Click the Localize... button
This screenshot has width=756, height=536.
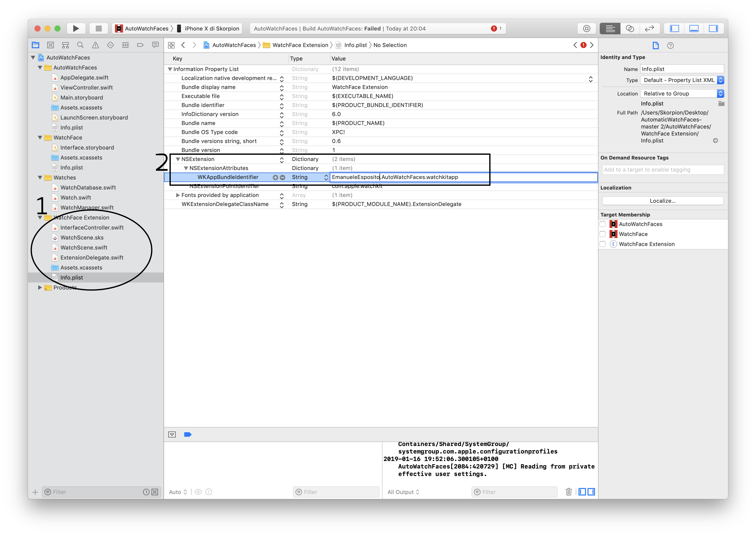(662, 201)
